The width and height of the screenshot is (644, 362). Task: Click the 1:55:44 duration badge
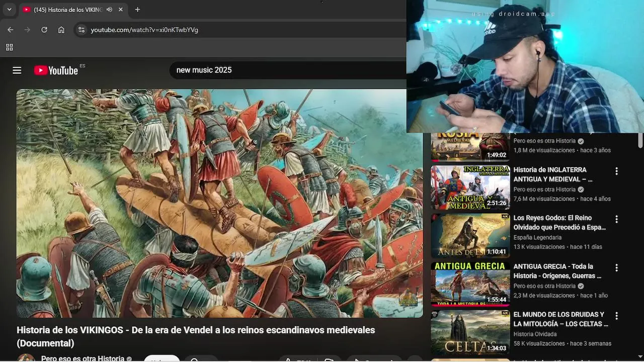tap(497, 300)
